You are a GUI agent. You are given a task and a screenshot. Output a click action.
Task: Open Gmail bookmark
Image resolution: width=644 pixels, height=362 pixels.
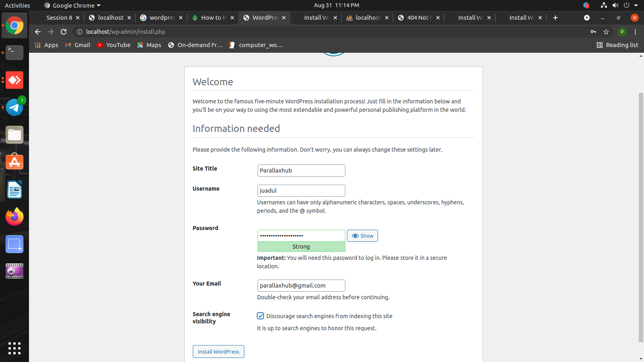tap(78, 45)
